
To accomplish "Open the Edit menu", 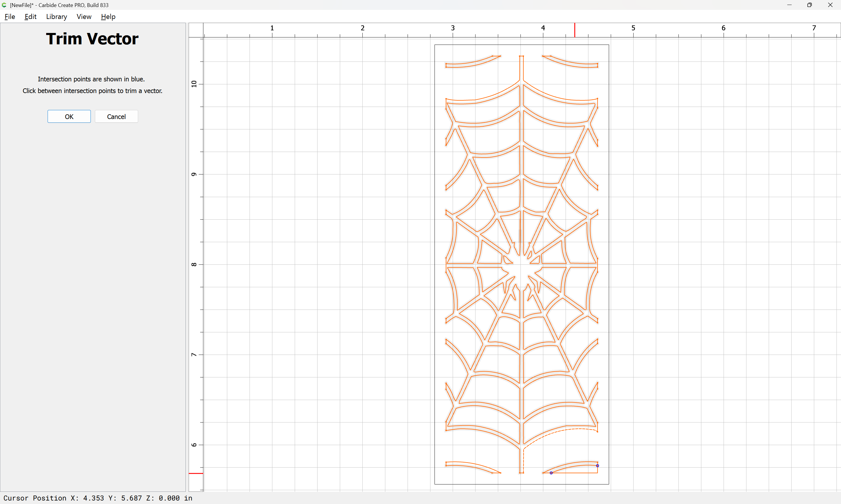I will coord(30,17).
